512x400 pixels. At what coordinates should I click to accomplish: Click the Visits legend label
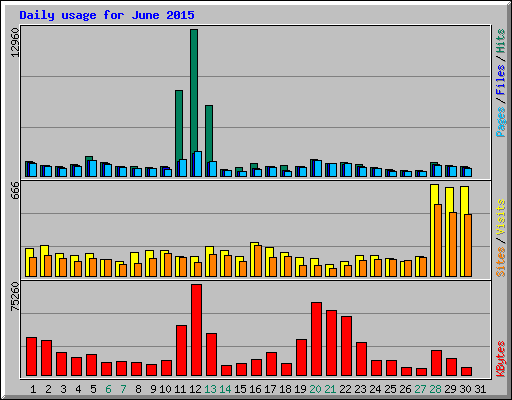click(x=500, y=217)
